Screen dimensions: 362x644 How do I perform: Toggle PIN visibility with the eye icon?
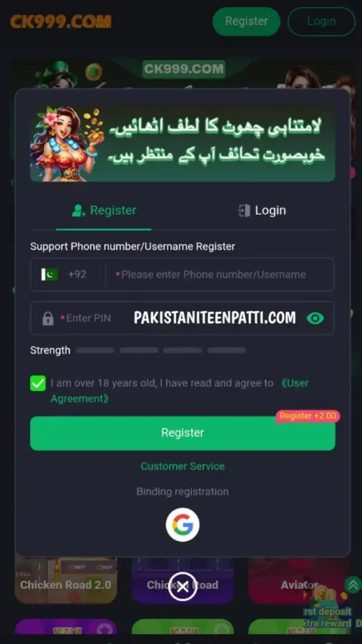point(315,318)
